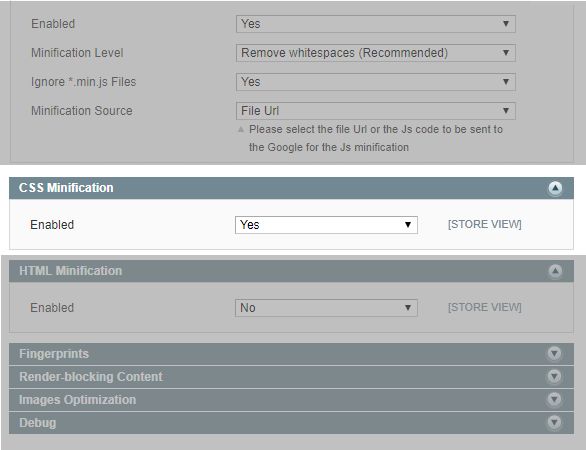Click the CSS Minification header title

coord(66,188)
